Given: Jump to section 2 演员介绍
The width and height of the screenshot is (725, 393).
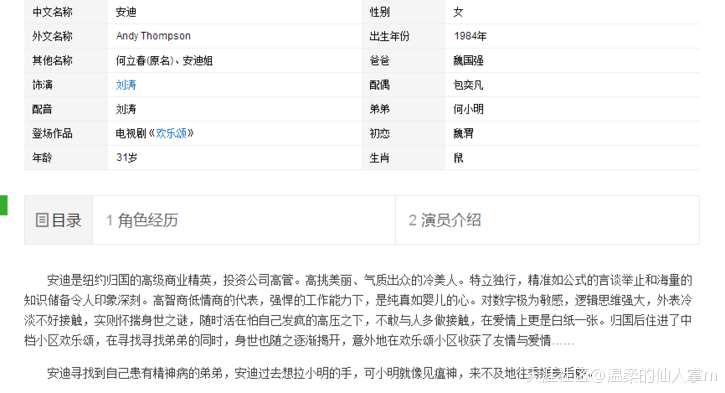Looking at the screenshot, I should pyautogui.click(x=445, y=220).
